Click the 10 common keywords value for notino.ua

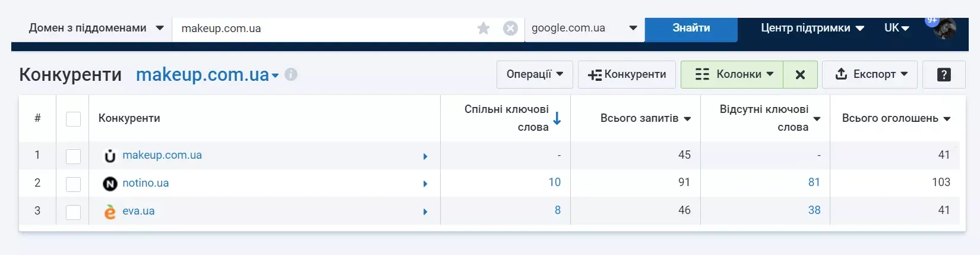(554, 182)
